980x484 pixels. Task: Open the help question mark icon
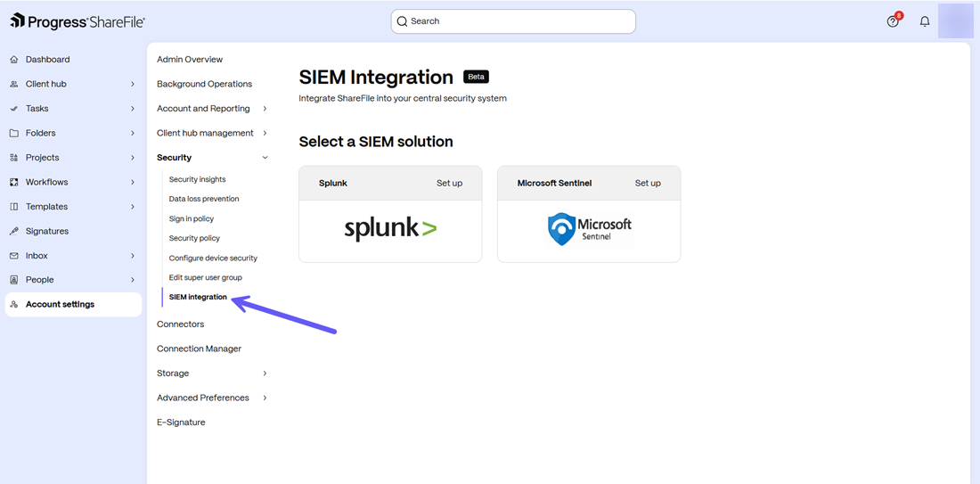pos(893,21)
